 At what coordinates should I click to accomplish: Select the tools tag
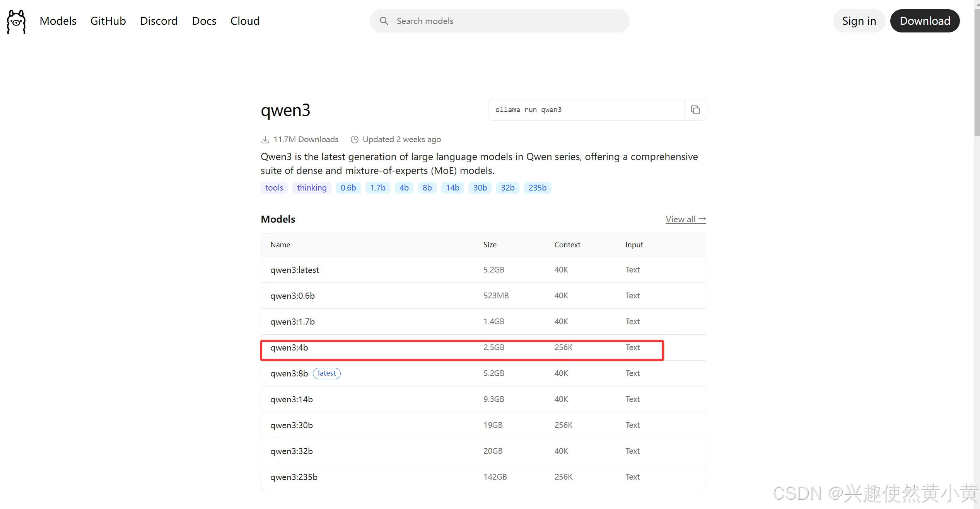click(274, 188)
